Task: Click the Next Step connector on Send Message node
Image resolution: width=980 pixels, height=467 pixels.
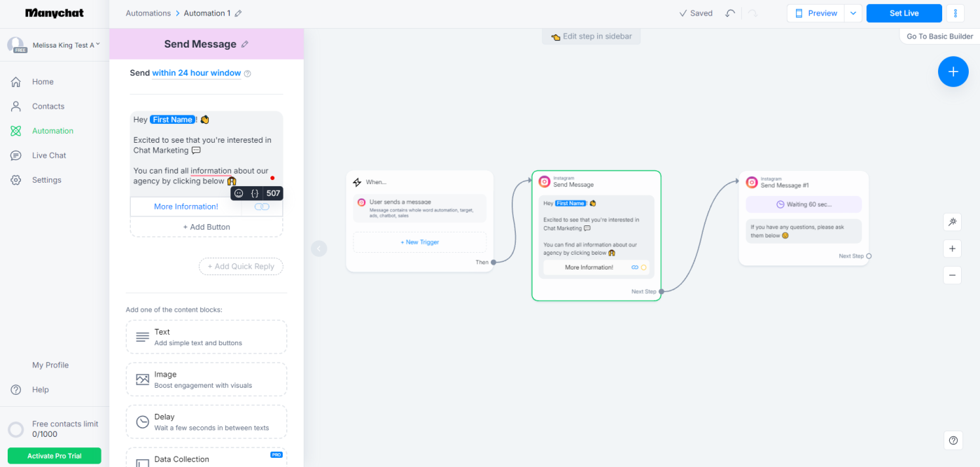Action: tap(661, 291)
